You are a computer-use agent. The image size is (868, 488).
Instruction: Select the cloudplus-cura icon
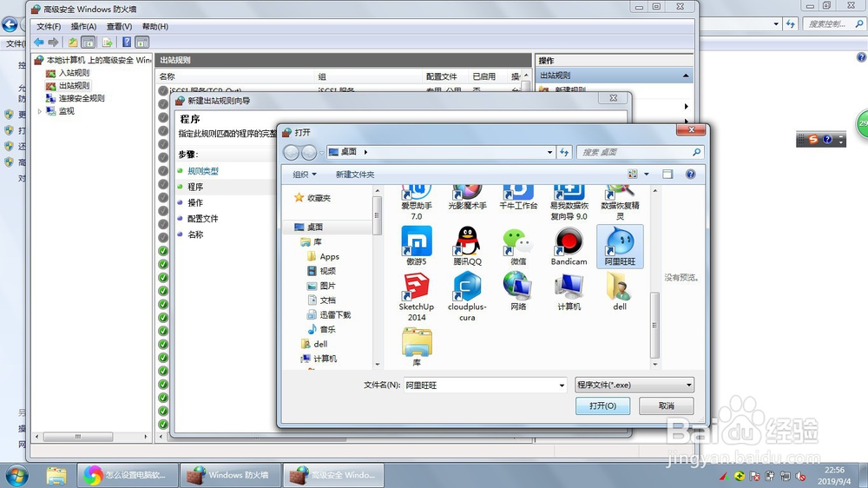click(x=467, y=297)
